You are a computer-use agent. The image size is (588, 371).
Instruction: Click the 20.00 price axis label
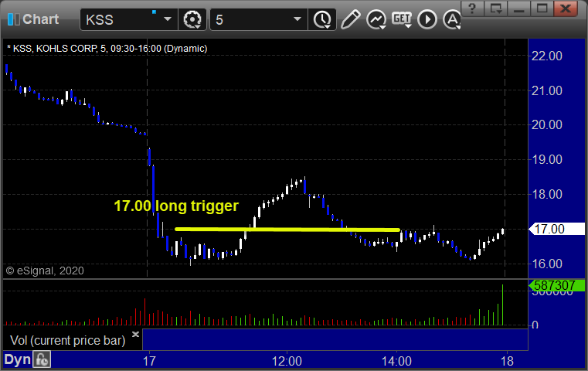click(547, 125)
